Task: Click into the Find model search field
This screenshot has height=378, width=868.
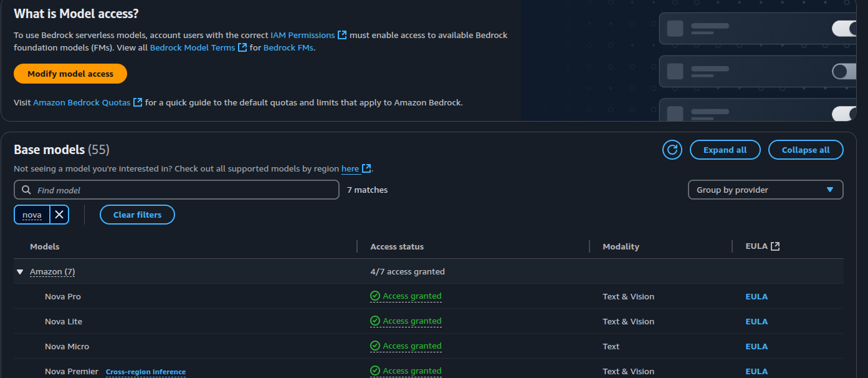Action: (x=176, y=190)
